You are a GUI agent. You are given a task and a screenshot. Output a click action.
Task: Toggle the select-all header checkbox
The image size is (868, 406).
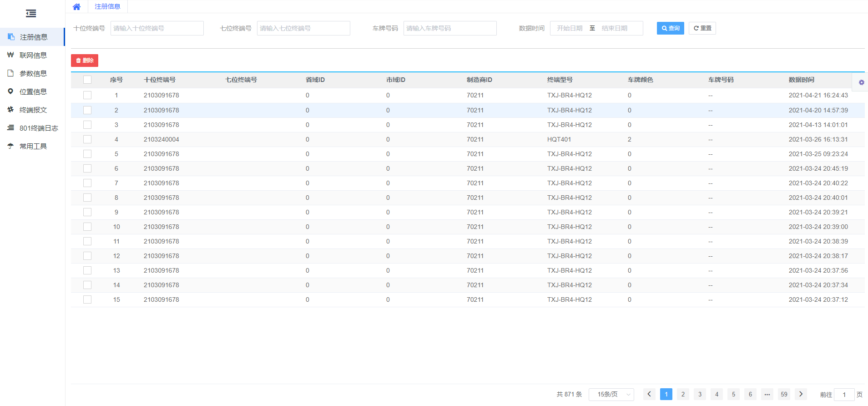[87, 80]
